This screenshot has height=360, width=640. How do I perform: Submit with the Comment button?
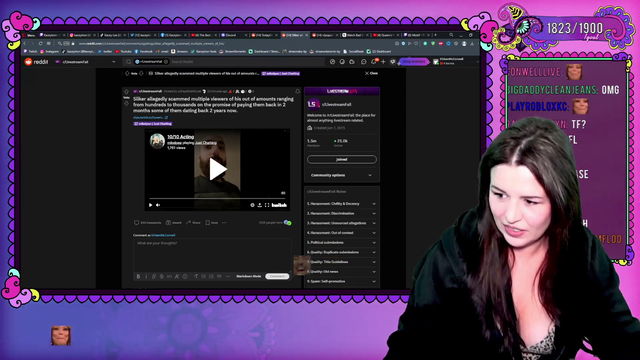(277, 277)
